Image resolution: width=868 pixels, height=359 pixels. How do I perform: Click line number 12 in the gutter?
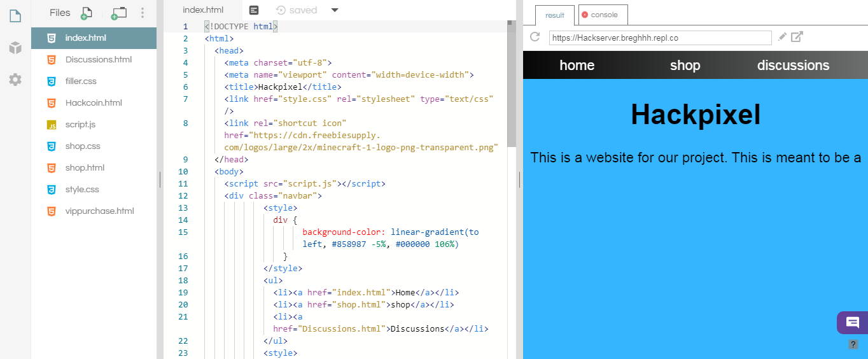point(183,196)
